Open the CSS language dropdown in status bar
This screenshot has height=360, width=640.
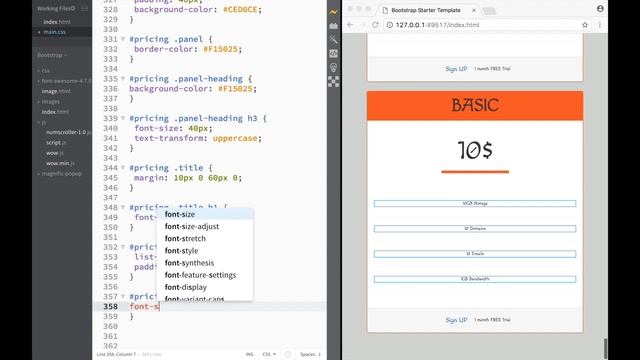[x=269, y=354]
